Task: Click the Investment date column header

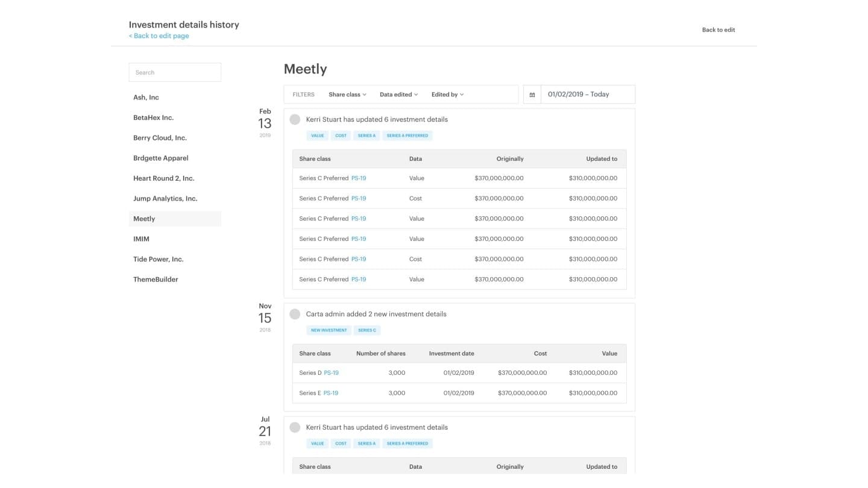Action: (451, 354)
